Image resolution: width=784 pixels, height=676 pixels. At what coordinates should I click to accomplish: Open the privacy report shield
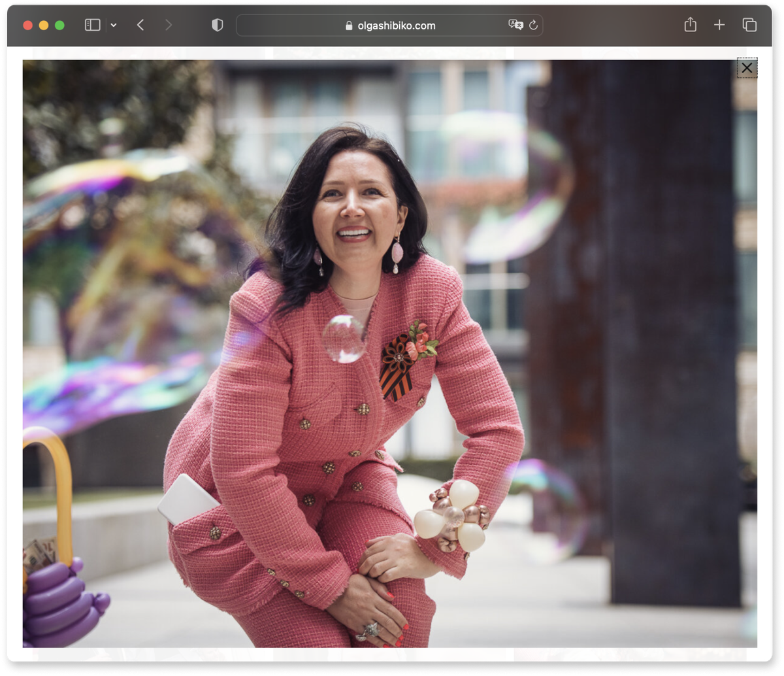[x=218, y=25]
